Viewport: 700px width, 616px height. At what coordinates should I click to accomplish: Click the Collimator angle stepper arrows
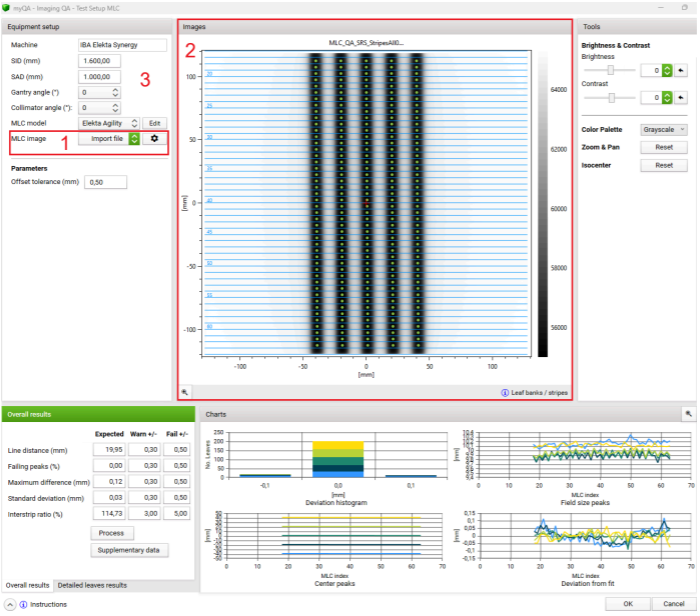tap(115, 107)
